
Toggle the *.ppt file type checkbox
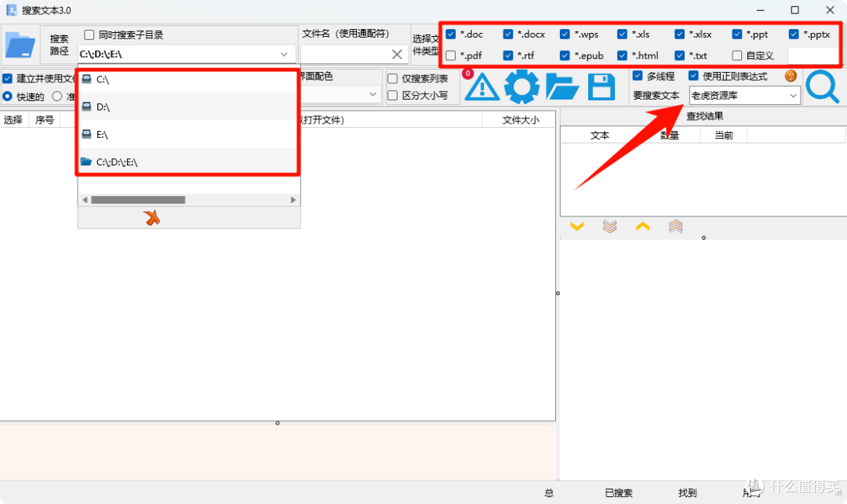pos(736,34)
